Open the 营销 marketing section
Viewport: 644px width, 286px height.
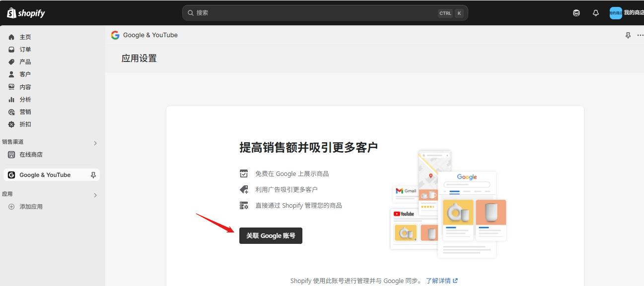tap(25, 112)
